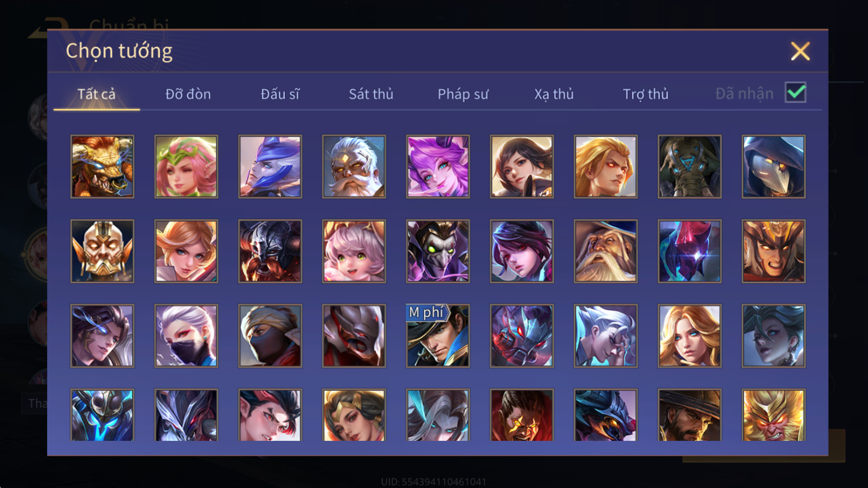Select the hero tagged M phí
Screen dimensions: 868x488
[x=438, y=336]
